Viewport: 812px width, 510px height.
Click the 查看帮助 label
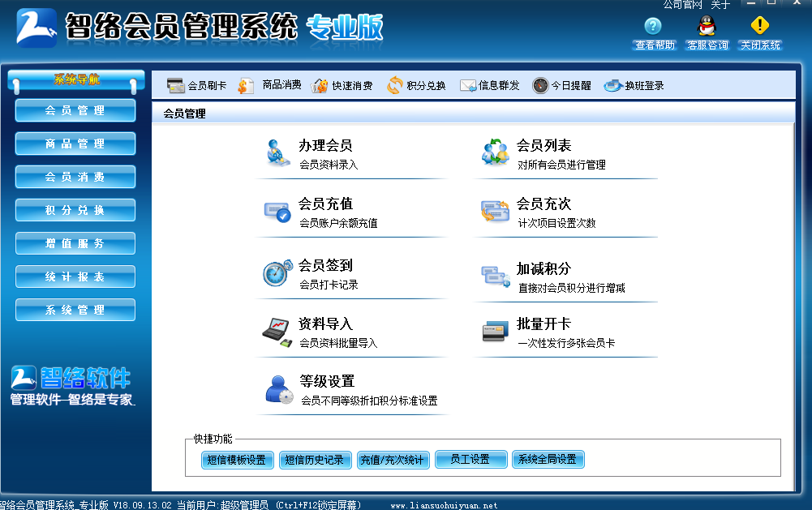(x=655, y=45)
